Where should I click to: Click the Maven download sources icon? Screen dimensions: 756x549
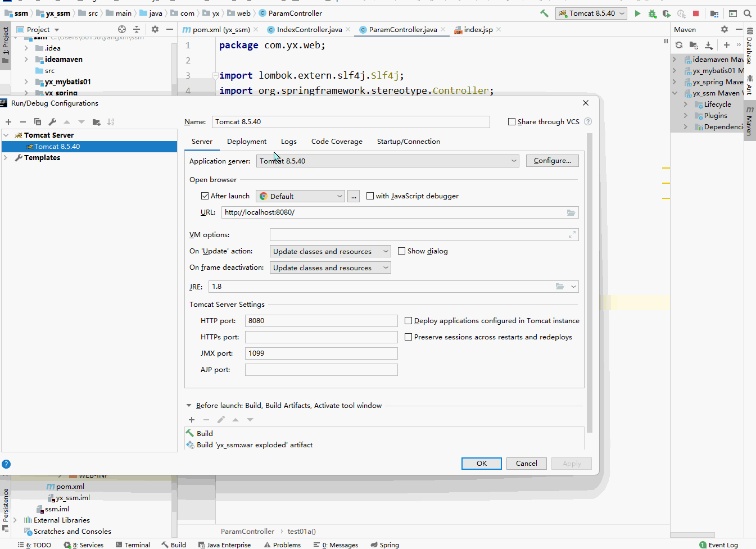[x=709, y=45]
